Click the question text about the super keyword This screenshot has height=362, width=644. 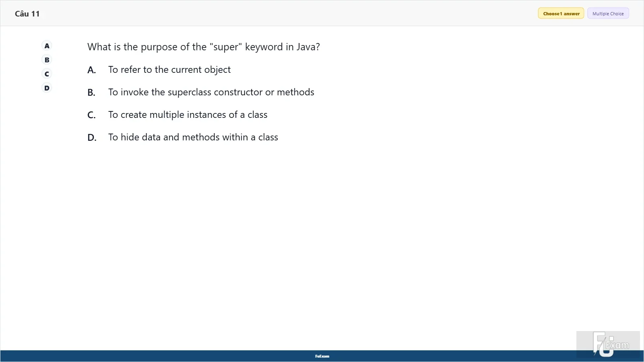click(x=204, y=47)
